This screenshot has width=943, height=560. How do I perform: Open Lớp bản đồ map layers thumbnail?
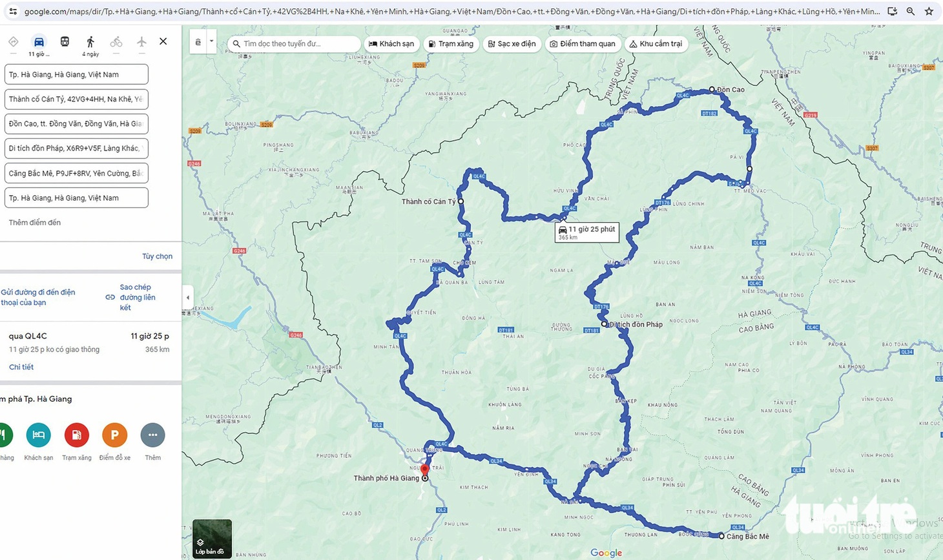click(x=212, y=539)
